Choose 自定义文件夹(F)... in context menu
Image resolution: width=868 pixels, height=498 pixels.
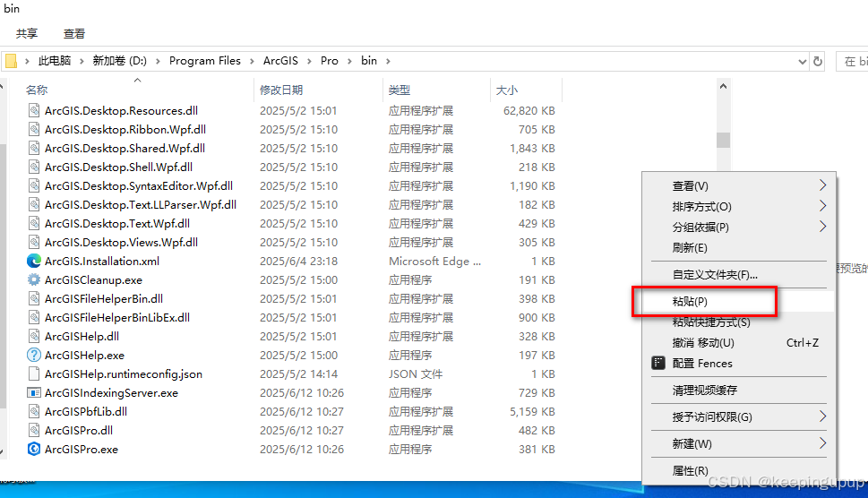[x=738, y=274]
